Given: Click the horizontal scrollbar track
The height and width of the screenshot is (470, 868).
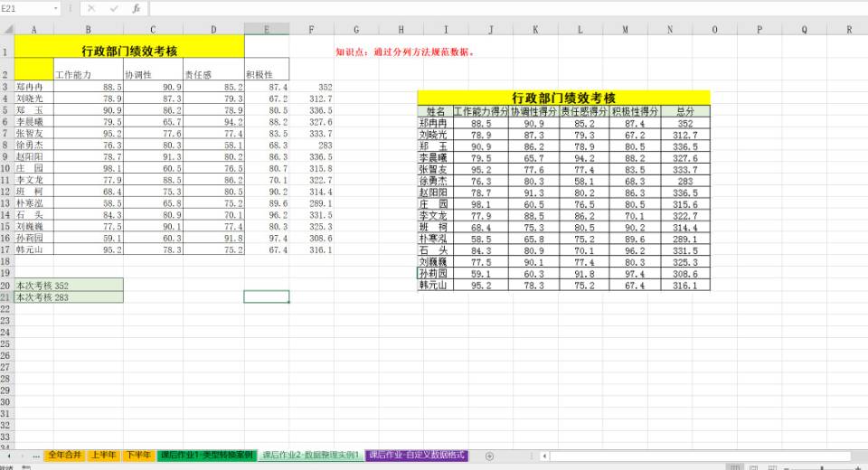Looking at the screenshot, I should [700, 456].
